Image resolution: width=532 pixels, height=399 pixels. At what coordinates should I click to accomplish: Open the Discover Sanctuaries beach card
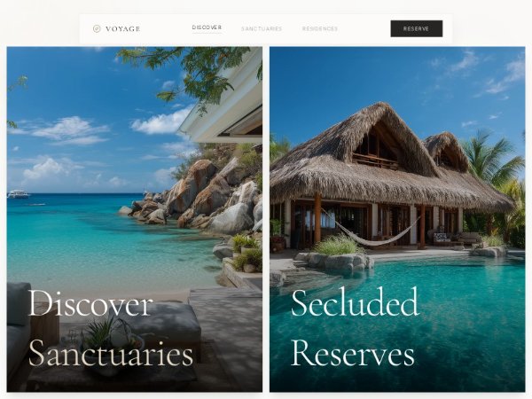(135, 219)
